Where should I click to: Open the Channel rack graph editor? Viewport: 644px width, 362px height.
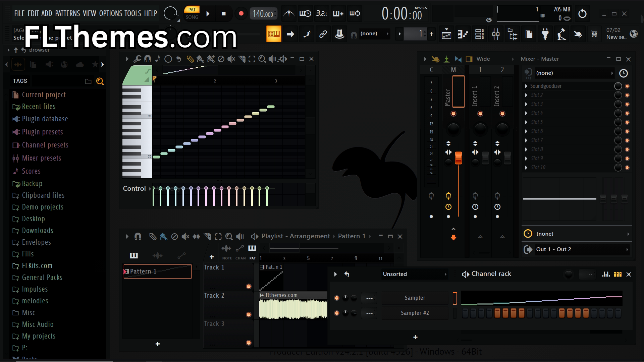pyautogui.click(x=606, y=274)
